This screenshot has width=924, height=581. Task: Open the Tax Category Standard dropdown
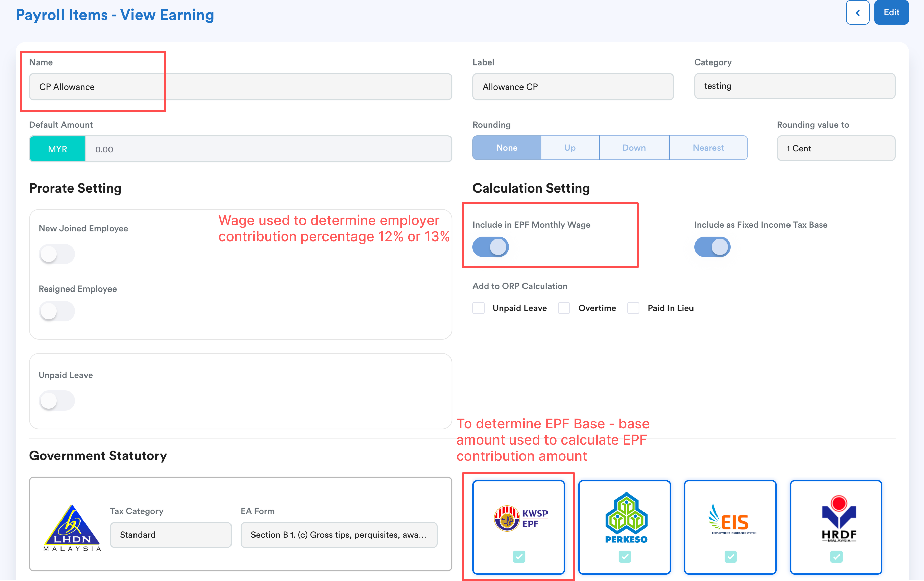pyautogui.click(x=170, y=535)
